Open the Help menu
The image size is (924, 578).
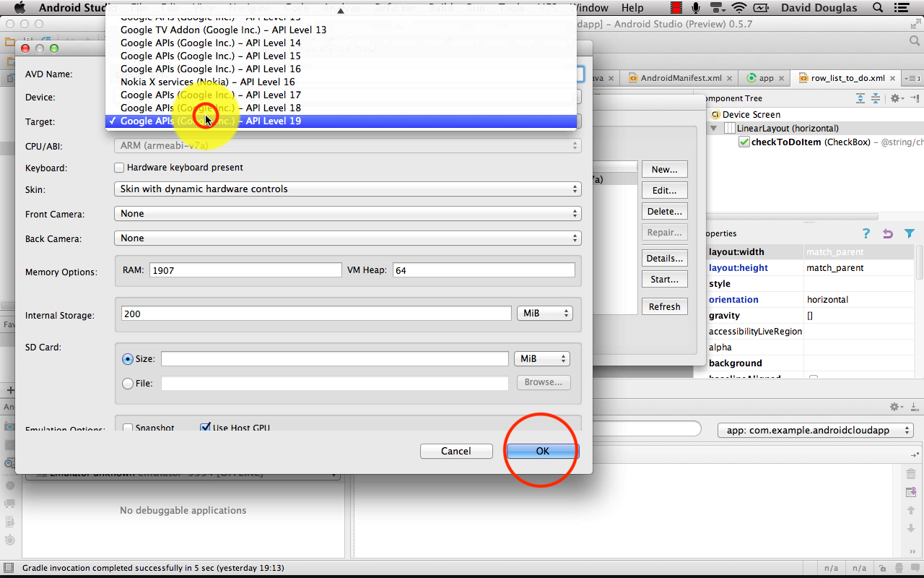point(632,8)
